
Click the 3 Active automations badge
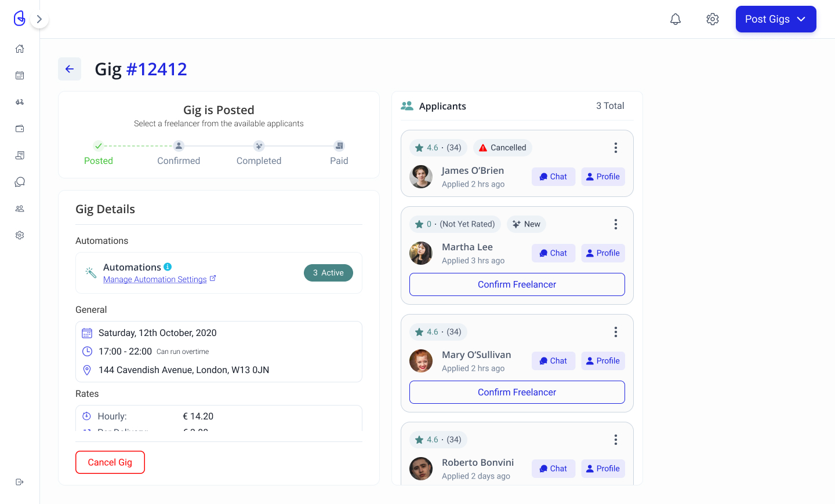(x=328, y=273)
